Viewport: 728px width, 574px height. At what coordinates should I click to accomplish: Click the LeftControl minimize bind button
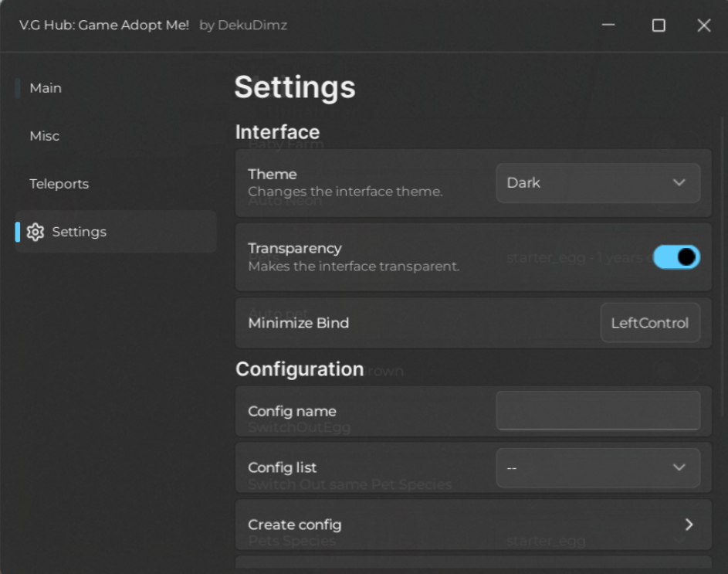coord(650,323)
